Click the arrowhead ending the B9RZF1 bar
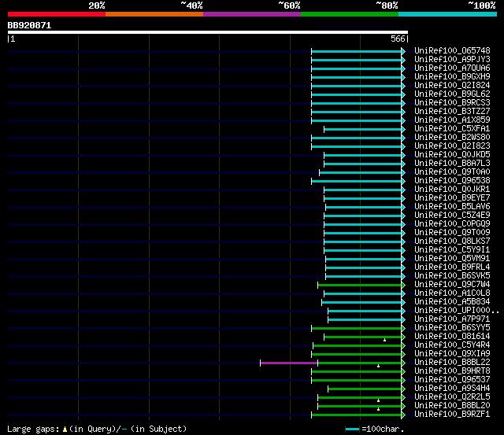The height and width of the screenshot is (435, 504). (x=403, y=415)
